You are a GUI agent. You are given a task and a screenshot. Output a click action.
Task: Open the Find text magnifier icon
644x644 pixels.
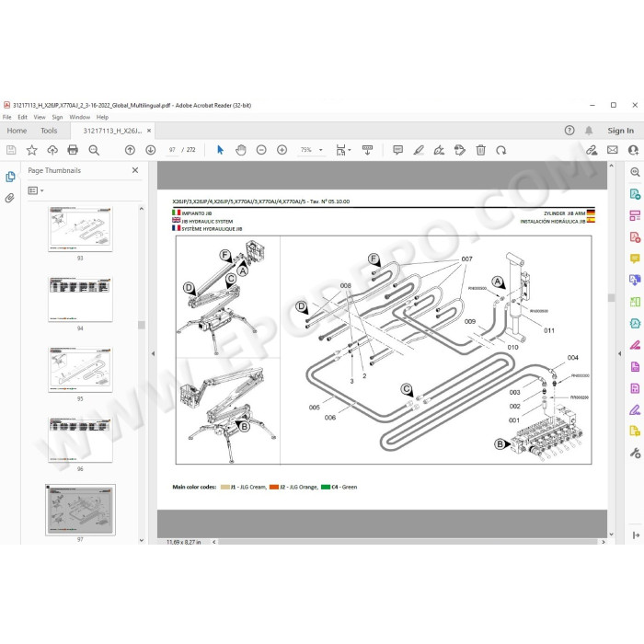tap(94, 150)
